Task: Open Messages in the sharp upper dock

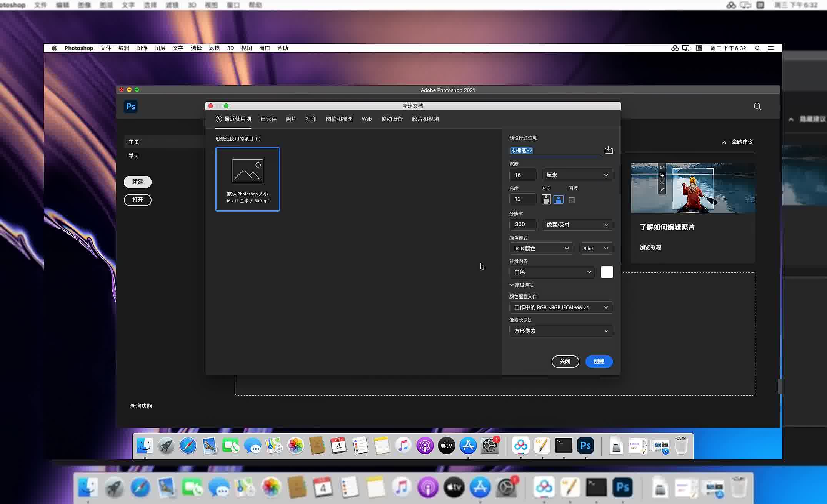Action: 253,446
